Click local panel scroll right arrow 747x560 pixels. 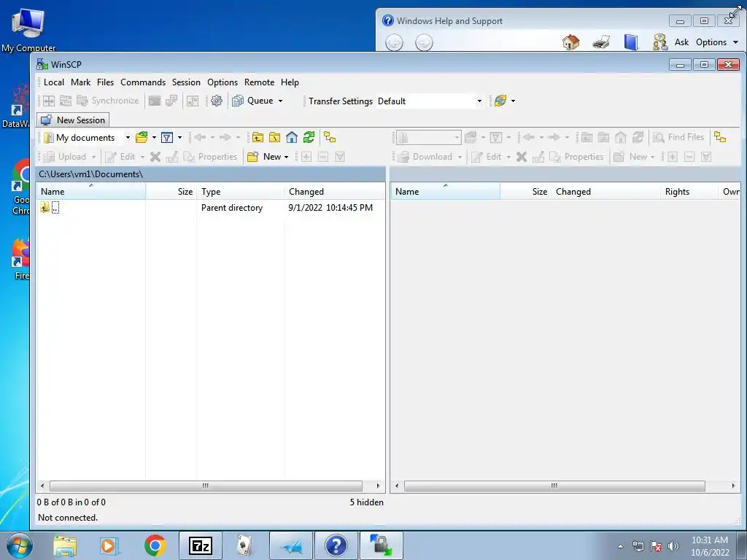[x=379, y=486]
